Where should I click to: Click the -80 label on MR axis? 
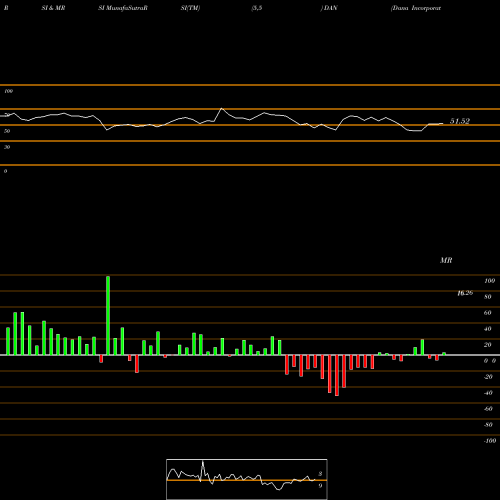[488, 425]
